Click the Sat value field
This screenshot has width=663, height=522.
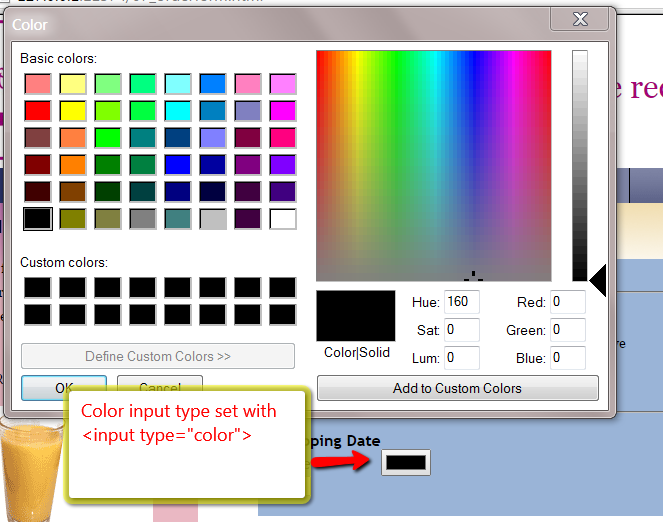click(462, 330)
